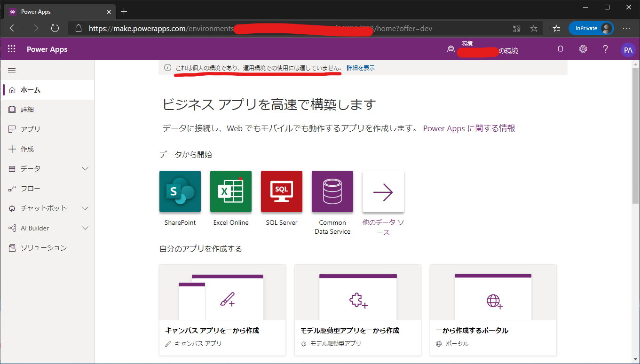The width and height of the screenshot is (640, 364).
Task: Click キャンバス アプリを一から作成 card
Action: (222, 310)
